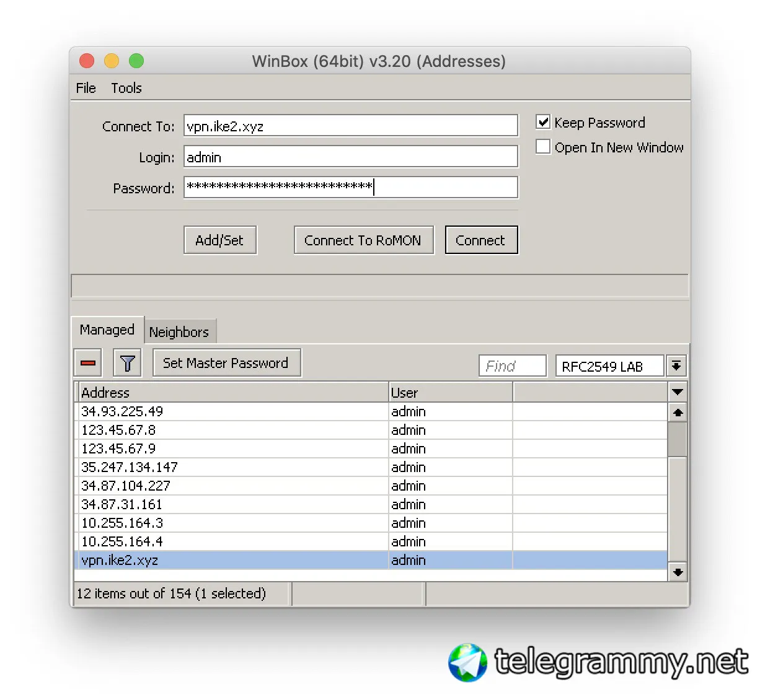Click the scrollbar down arrow
Screen dimensions: 760x700
tap(678, 572)
